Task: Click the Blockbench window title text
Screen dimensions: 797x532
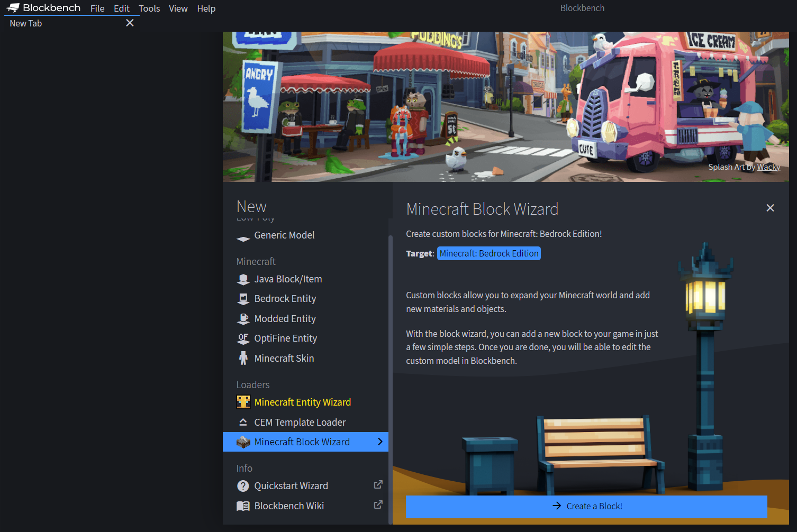Action: tap(582, 8)
